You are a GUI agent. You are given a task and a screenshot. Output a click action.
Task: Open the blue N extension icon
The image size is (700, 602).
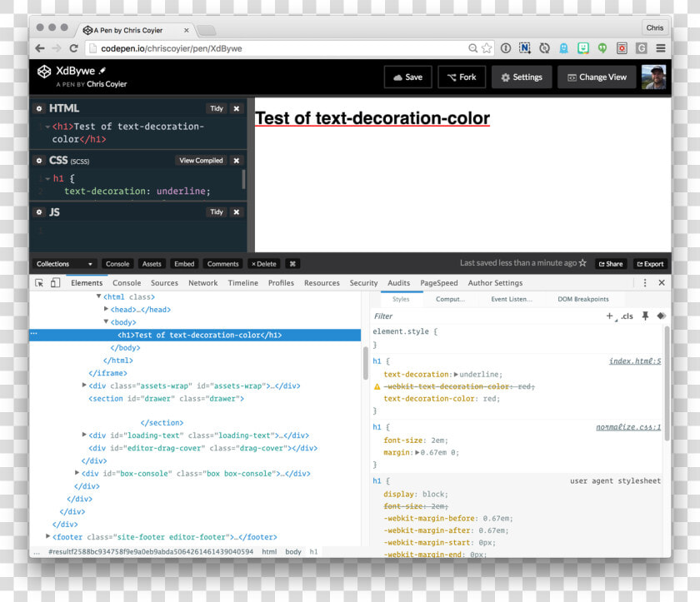click(x=525, y=48)
